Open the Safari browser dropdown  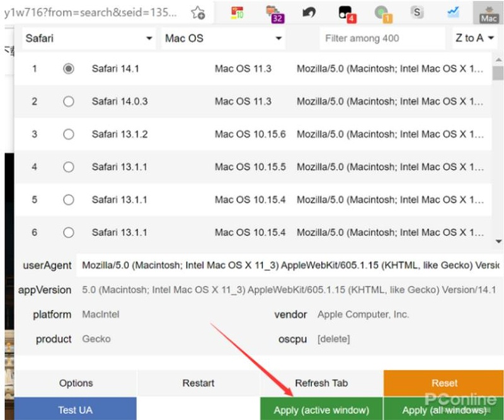[89, 38]
